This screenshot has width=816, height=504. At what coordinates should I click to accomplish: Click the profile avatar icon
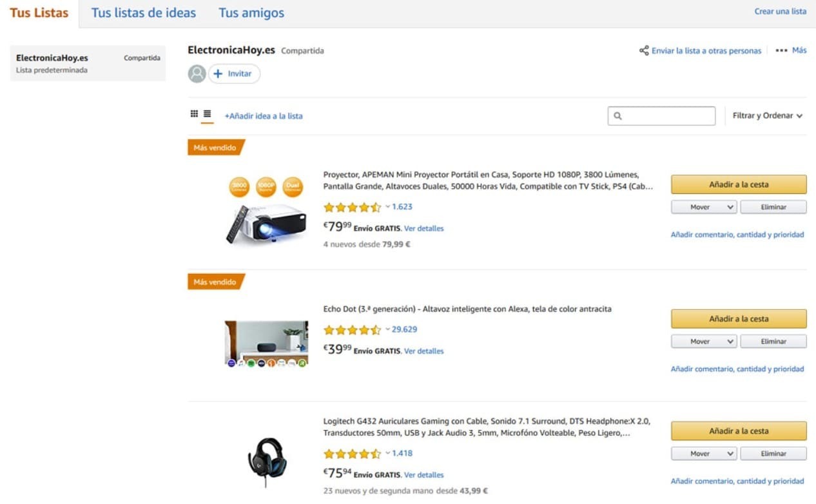tap(197, 73)
